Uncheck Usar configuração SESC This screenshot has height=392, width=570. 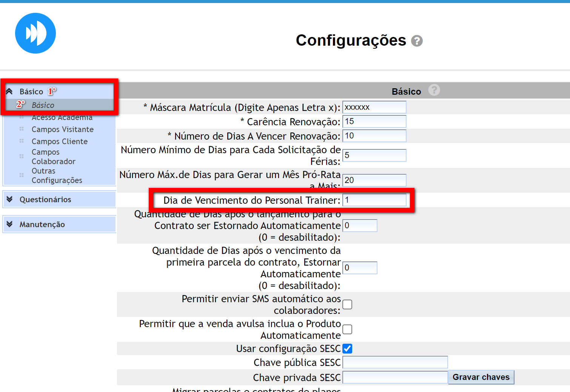pyautogui.click(x=347, y=349)
